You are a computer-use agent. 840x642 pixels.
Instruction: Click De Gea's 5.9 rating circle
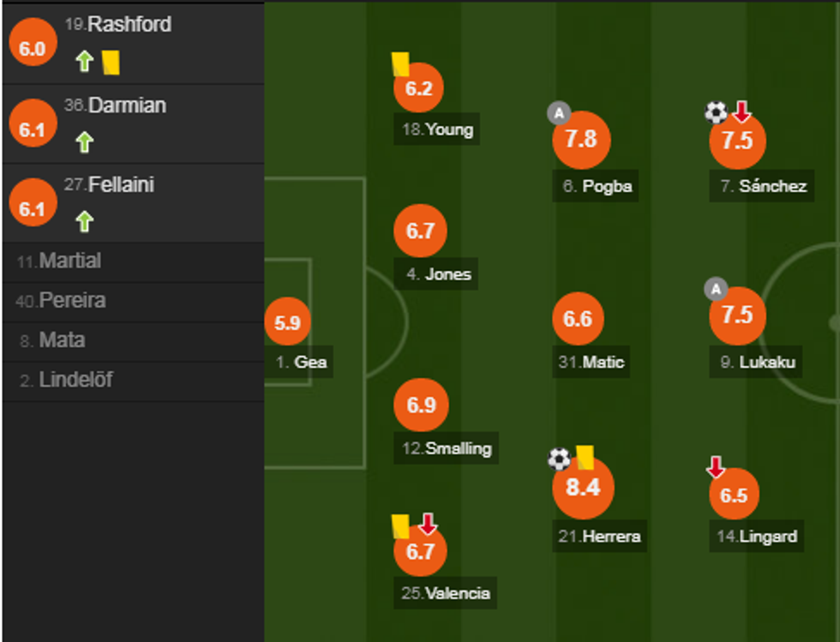click(x=287, y=323)
